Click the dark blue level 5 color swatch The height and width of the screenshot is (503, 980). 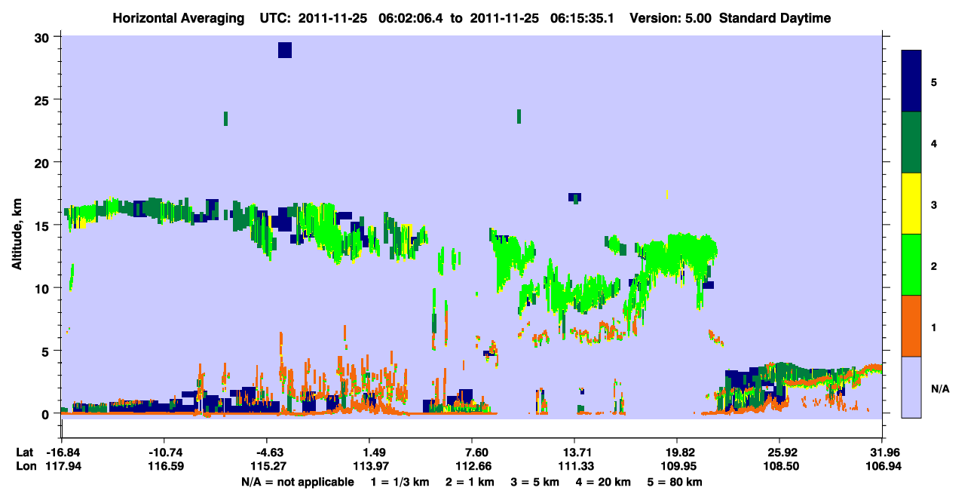[911, 81]
